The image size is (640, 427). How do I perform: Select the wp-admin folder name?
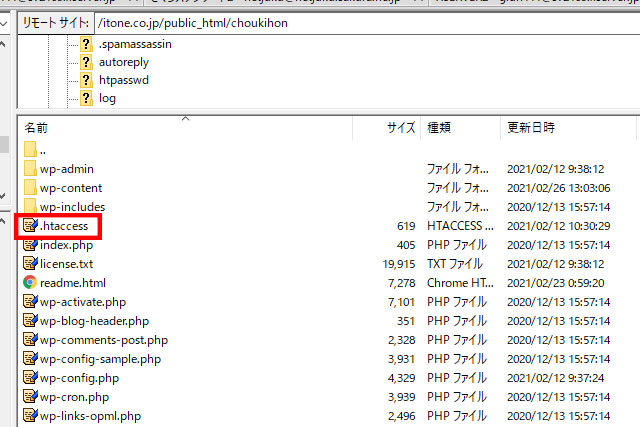point(67,169)
